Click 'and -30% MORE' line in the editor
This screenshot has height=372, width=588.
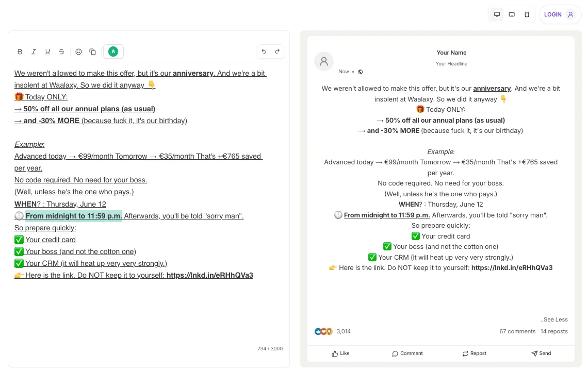tap(101, 121)
